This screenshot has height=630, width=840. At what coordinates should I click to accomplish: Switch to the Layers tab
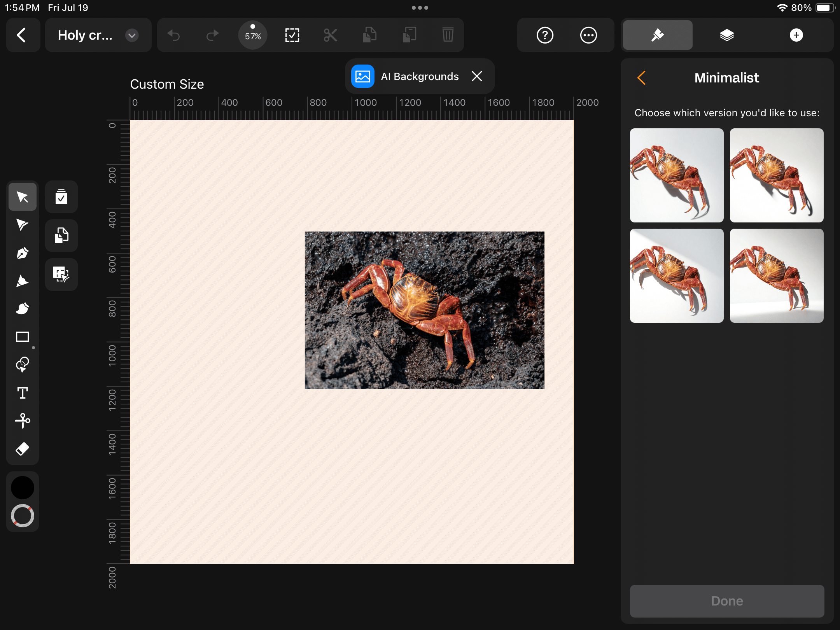coord(727,35)
